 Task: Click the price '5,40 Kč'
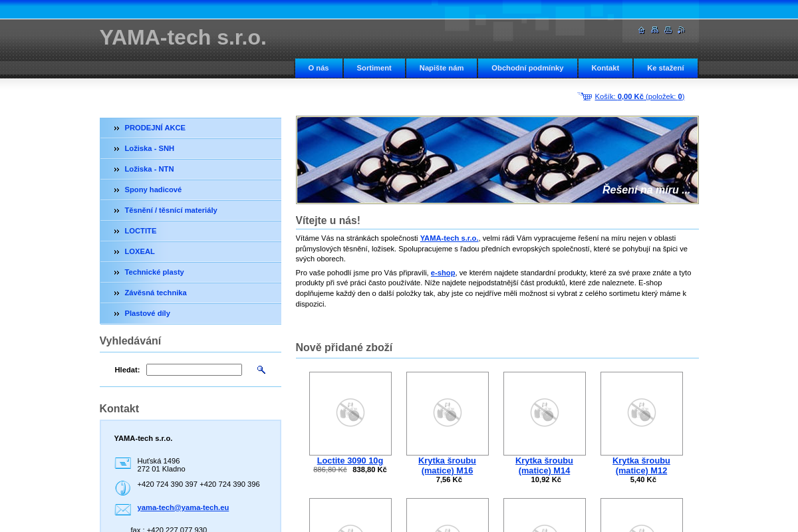[643, 479]
